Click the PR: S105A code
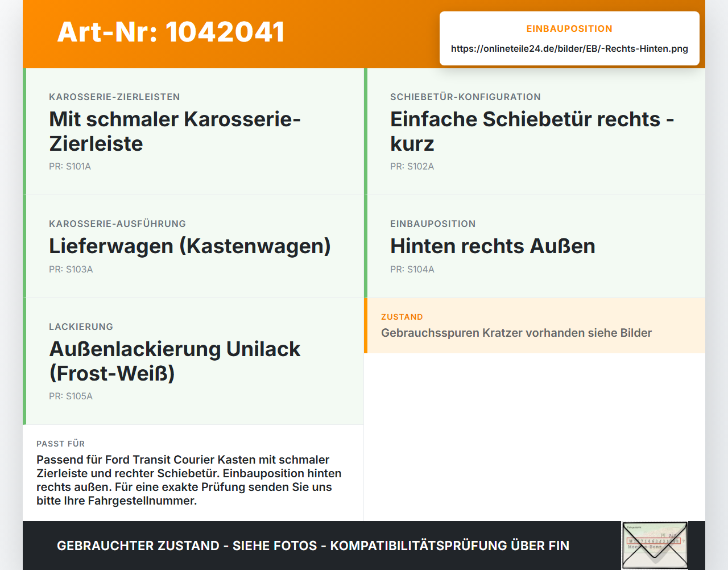This screenshot has width=728, height=570. (x=71, y=396)
